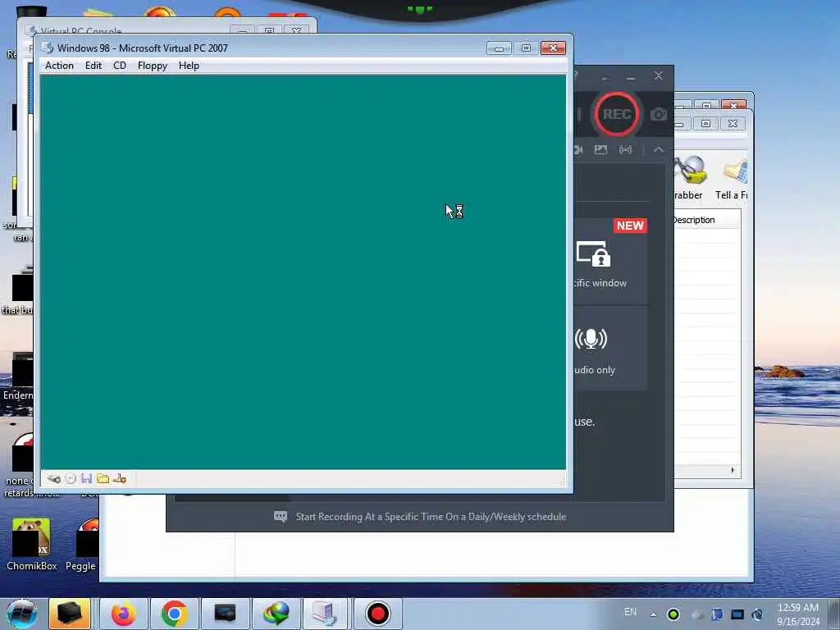The height and width of the screenshot is (630, 840).
Task: Open the Floppy menu in Virtual PC
Action: [152, 66]
